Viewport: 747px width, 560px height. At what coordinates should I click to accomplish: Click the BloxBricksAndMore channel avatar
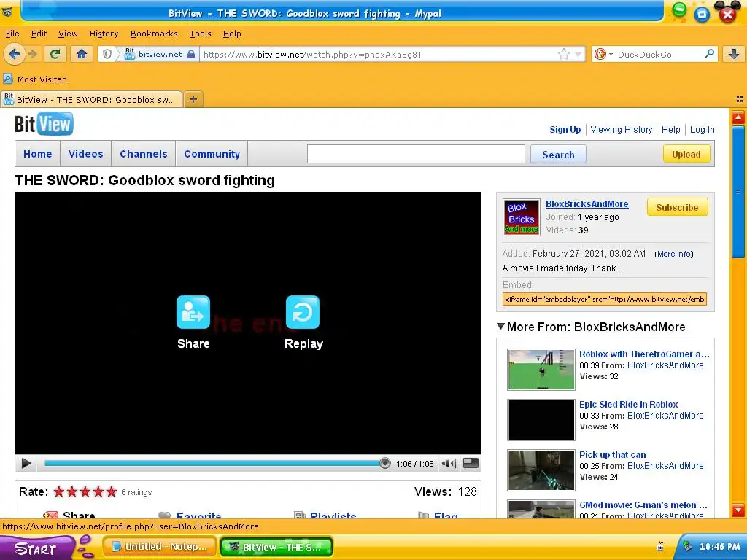(521, 217)
